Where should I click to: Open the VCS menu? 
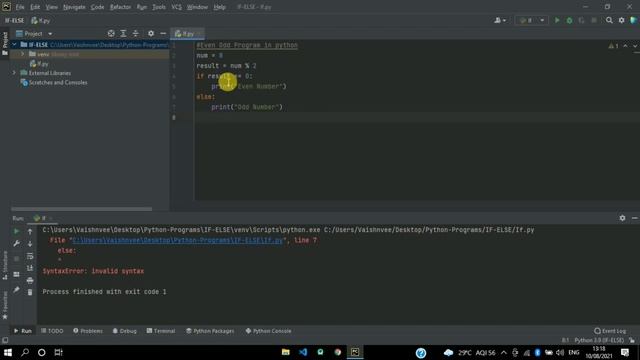176,7
